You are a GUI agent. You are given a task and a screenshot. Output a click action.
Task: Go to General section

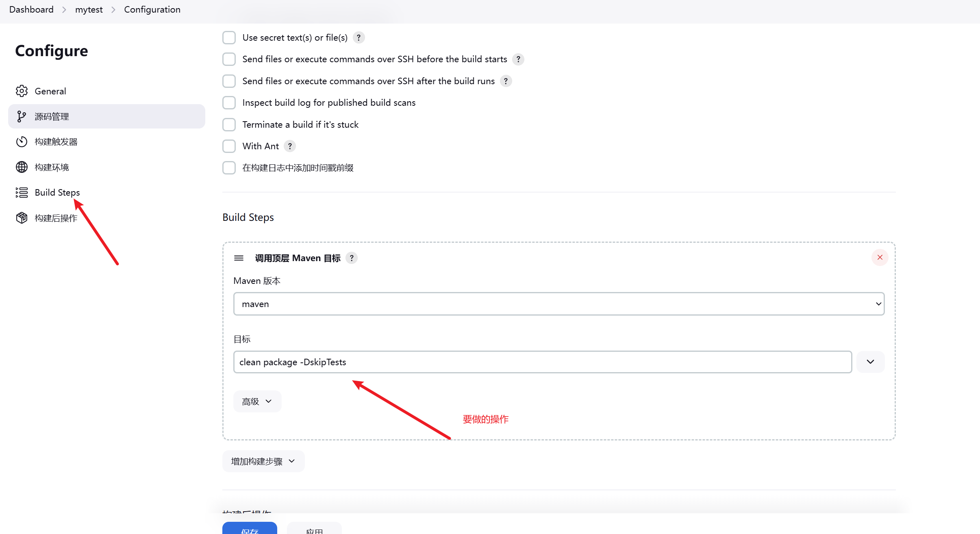click(x=106, y=91)
